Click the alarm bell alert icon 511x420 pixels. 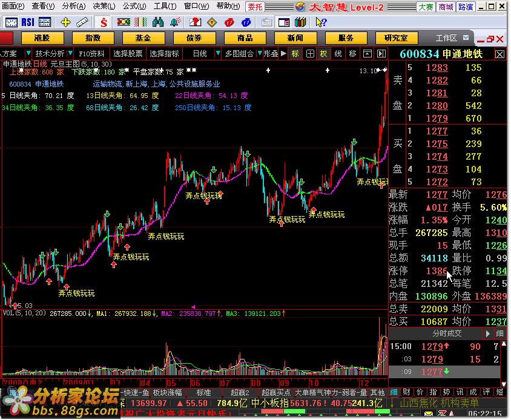[x=176, y=22]
